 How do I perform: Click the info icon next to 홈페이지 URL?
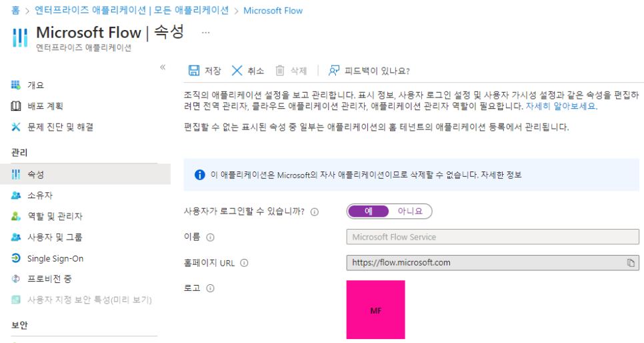(x=244, y=263)
